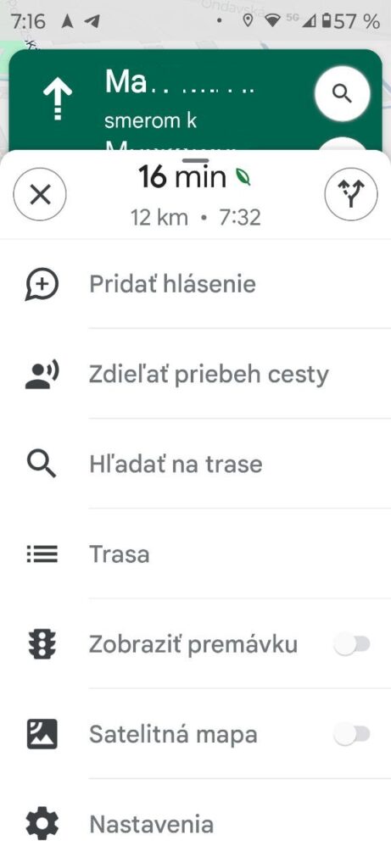Close the navigation menu with X button
Image resolution: width=391 pixels, height=868 pixels.
40,195
